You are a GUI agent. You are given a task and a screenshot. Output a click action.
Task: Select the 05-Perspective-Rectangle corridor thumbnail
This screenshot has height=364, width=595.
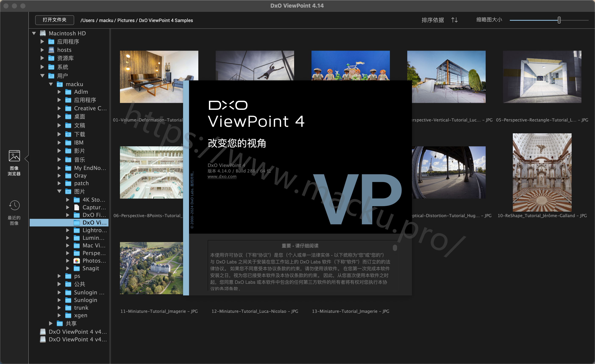(x=542, y=77)
